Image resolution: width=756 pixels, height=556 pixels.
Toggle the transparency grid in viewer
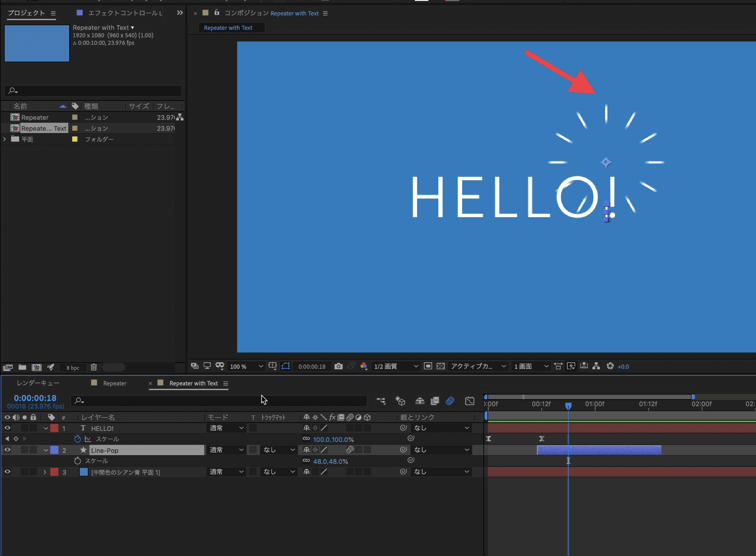(x=441, y=366)
